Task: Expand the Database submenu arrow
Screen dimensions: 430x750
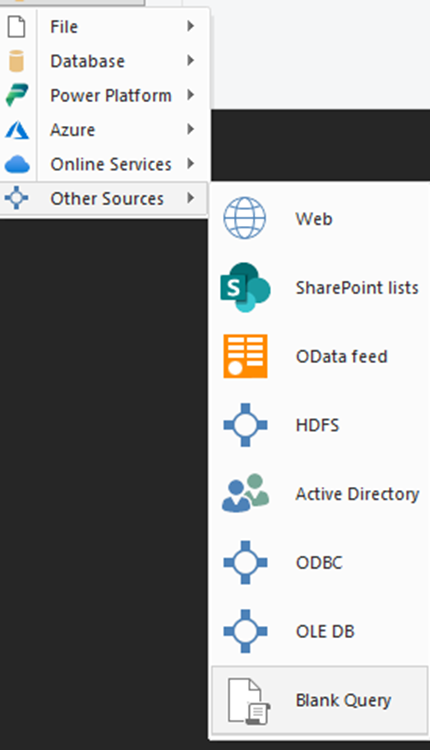Action: tap(190, 60)
